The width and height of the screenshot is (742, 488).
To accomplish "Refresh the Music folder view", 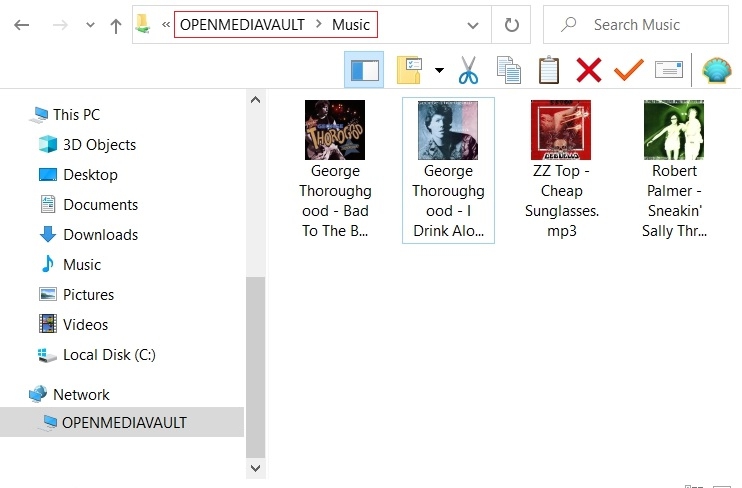I will pos(512,25).
